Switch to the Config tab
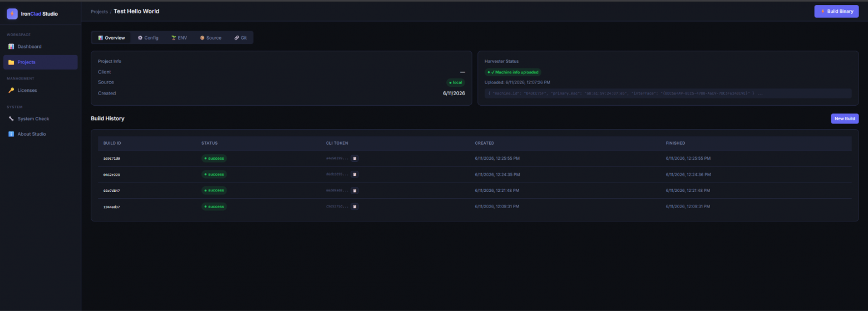868x311 pixels. pos(148,38)
